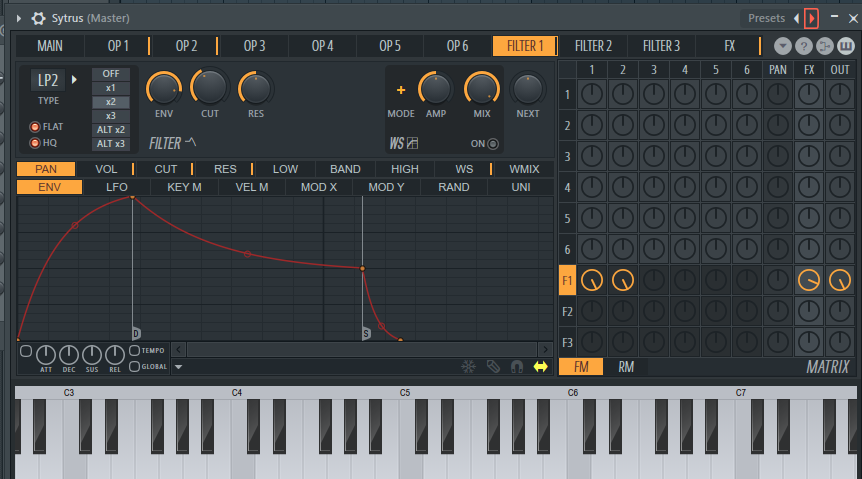This screenshot has height=479, width=862.
Task: Open the LP2 filter type arrow
Action: tap(74, 80)
